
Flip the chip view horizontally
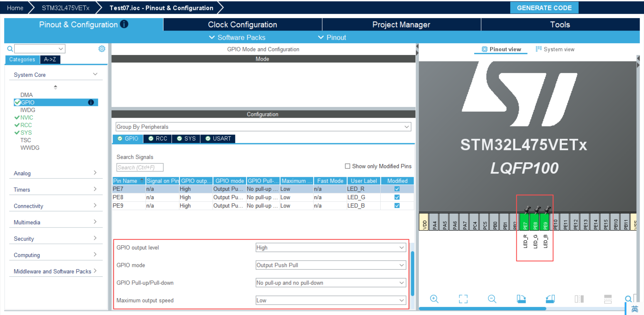(x=579, y=299)
